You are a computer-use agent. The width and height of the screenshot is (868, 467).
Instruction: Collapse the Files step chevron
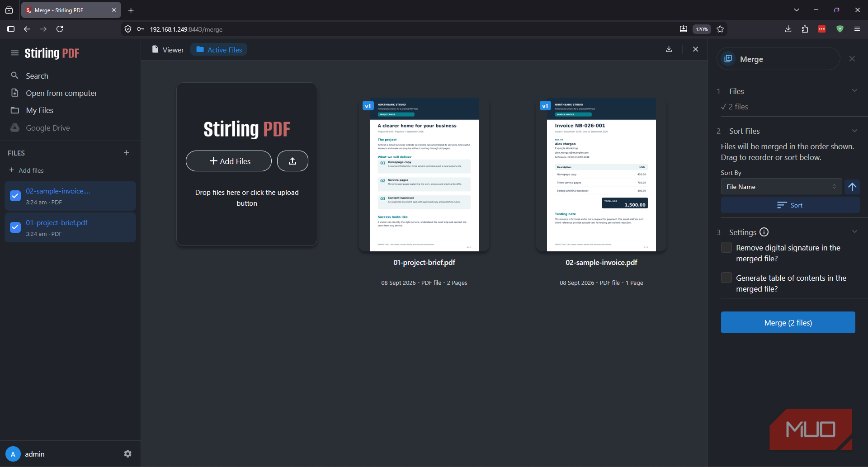pyautogui.click(x=854, y=91)
